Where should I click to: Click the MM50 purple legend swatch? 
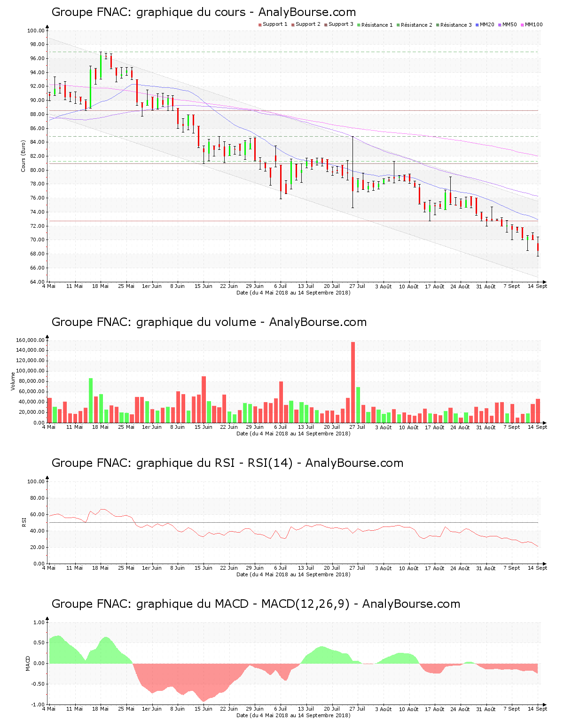500,24
